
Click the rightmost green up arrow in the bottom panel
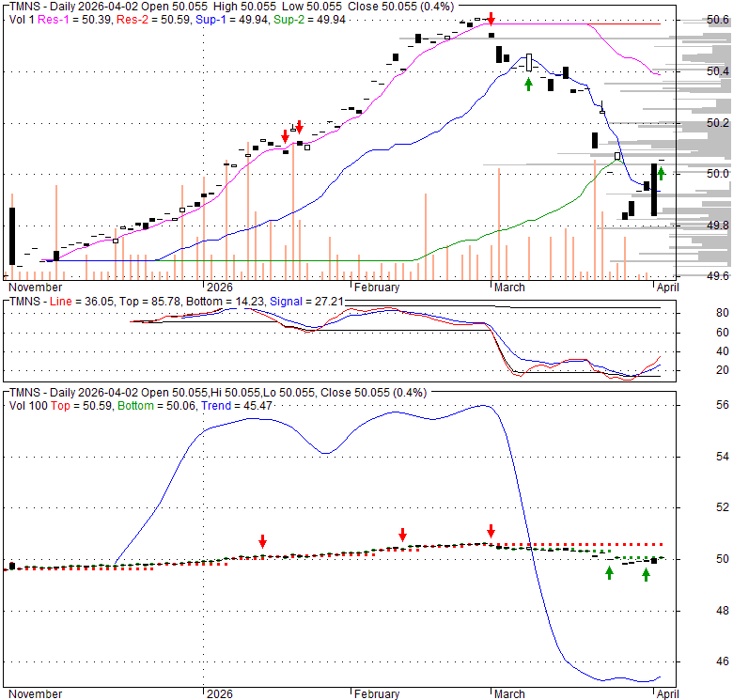pyautogui.click(x=647, y=573)
